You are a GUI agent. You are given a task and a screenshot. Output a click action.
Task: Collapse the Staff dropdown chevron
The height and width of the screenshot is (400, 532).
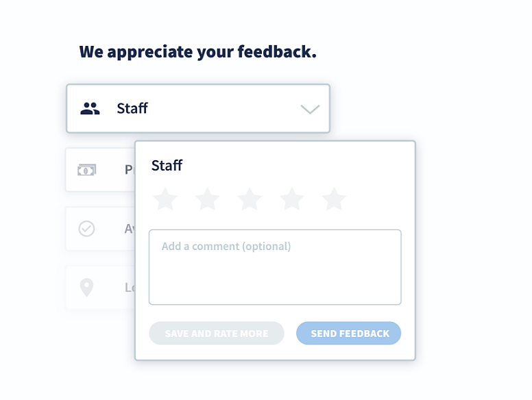click(x=310, y=109)
